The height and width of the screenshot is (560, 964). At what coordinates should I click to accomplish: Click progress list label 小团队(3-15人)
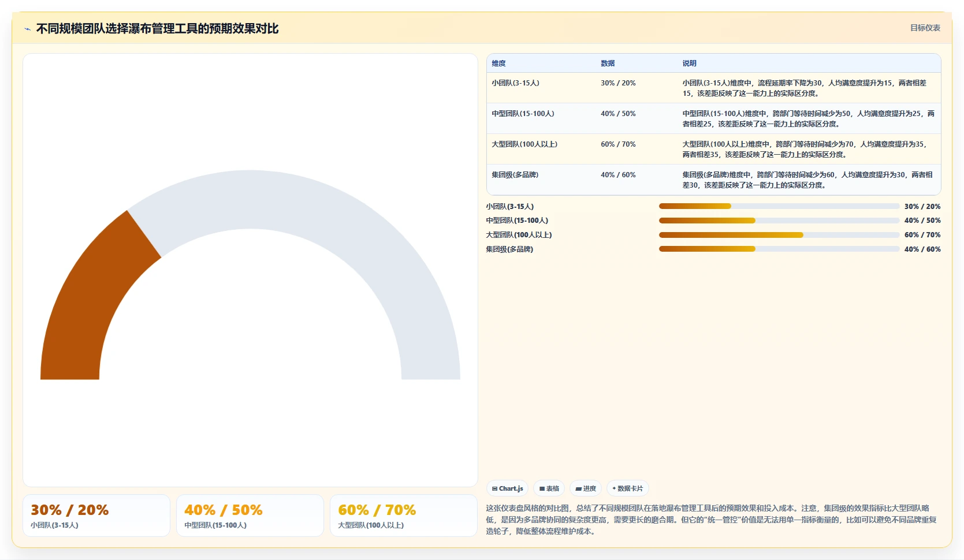coord(509,207)
